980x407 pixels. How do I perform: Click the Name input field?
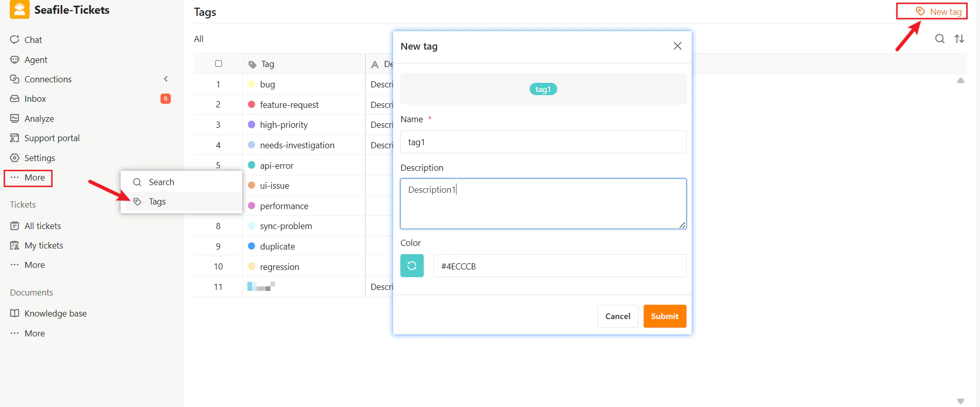coord(543,142)
